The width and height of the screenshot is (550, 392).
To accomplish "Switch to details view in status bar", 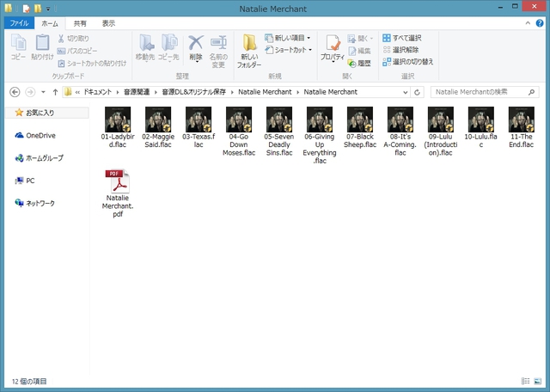I will [x=525, y=381].
